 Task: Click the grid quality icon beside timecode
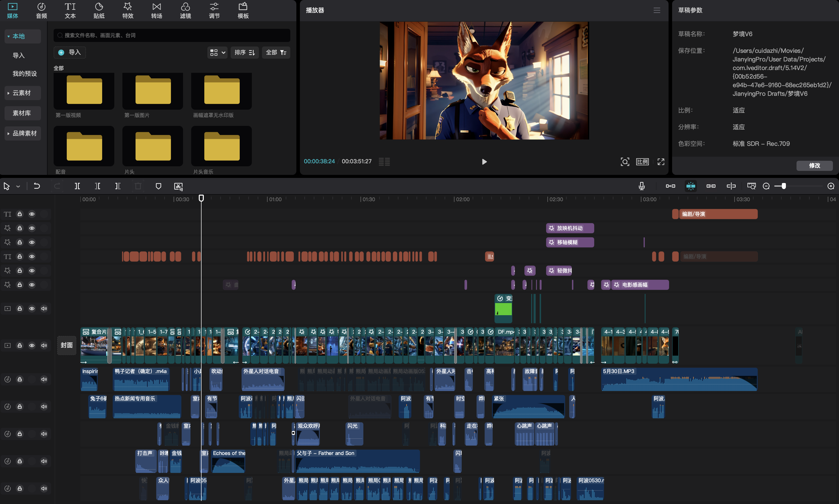point(384,162)
